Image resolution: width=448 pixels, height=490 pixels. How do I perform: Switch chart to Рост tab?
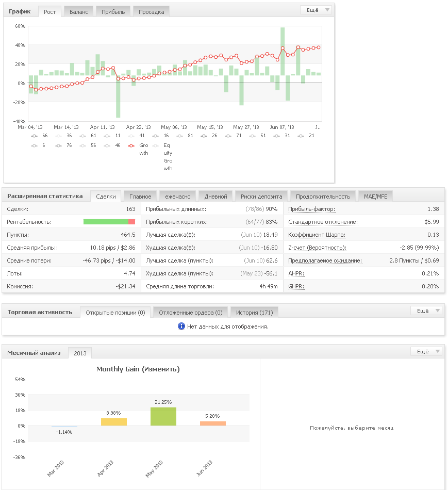tap(49, 11)
